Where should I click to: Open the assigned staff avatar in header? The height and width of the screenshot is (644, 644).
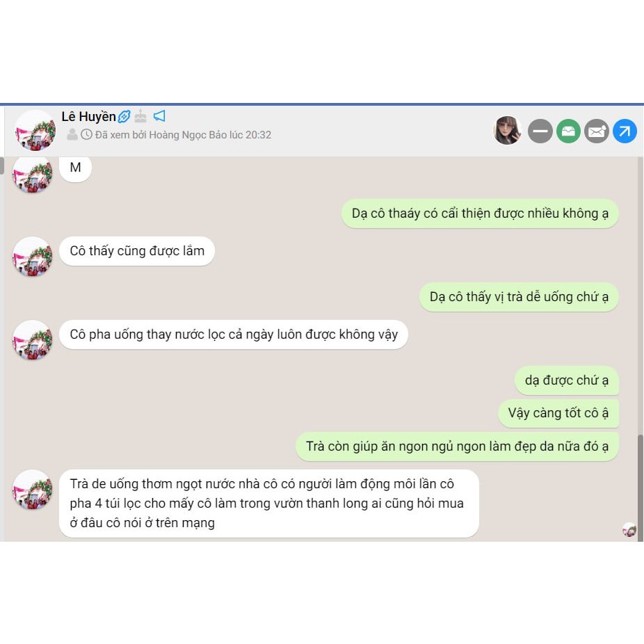(x=507, y=131)
